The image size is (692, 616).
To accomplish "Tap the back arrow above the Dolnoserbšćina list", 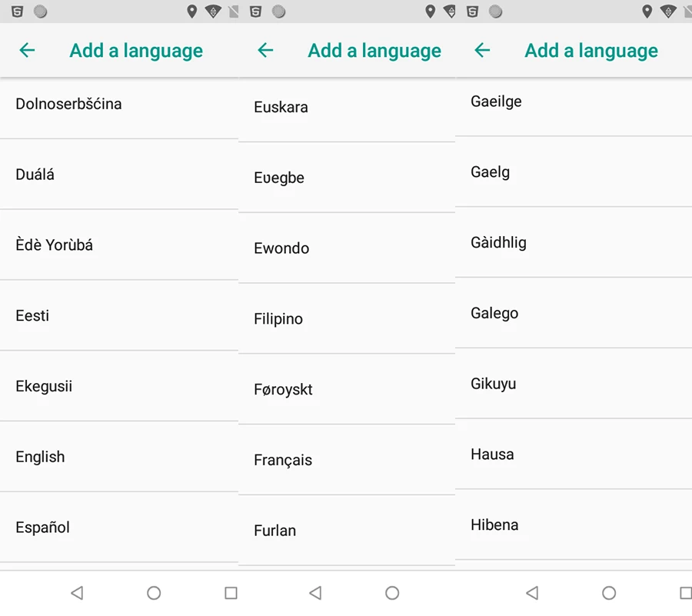I will pyautogui.click(x=27, y=50).
